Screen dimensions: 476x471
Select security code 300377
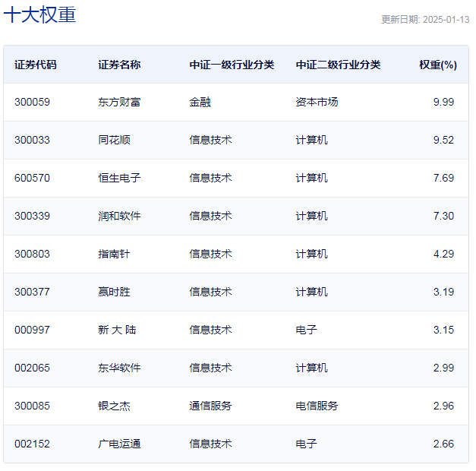coord(32,292)
